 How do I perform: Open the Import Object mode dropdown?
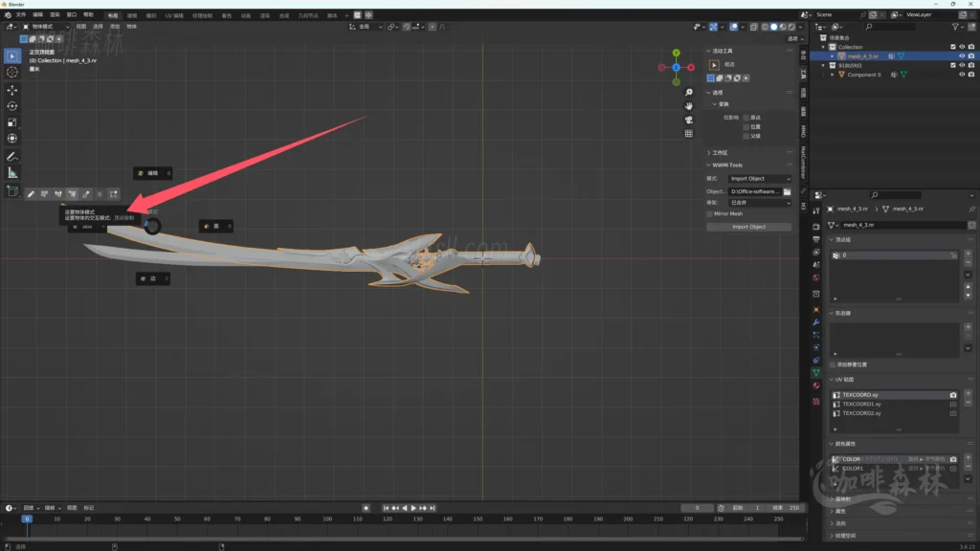click(x=761, y=179)
